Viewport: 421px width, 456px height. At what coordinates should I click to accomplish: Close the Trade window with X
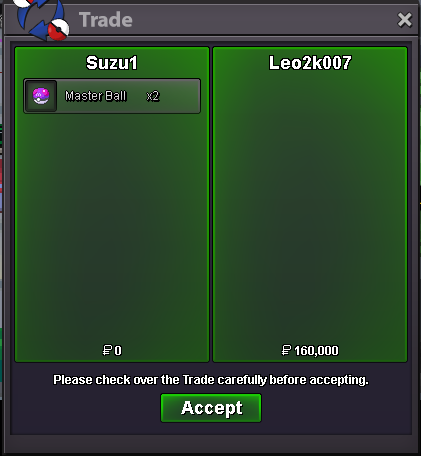405,20
